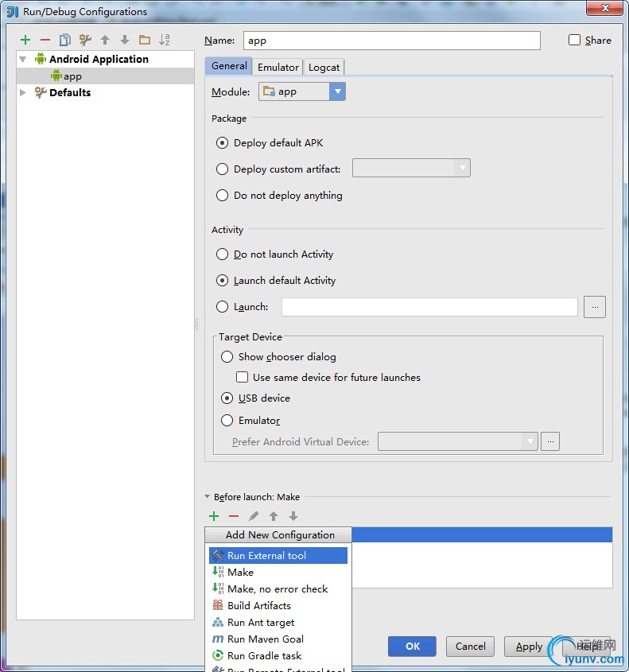Select Do not launch Activity
This screenshot has height=672, width=629.
click(x=222, y=254)
